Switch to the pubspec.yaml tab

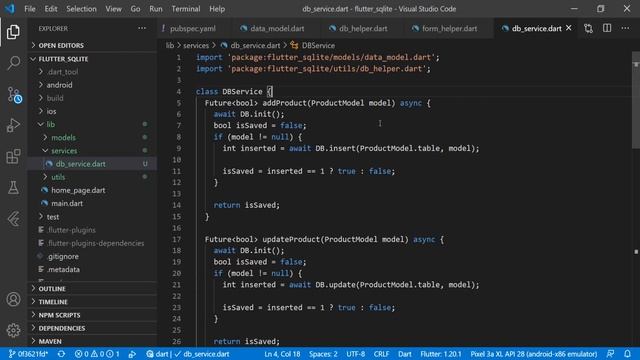coord(193,28)
